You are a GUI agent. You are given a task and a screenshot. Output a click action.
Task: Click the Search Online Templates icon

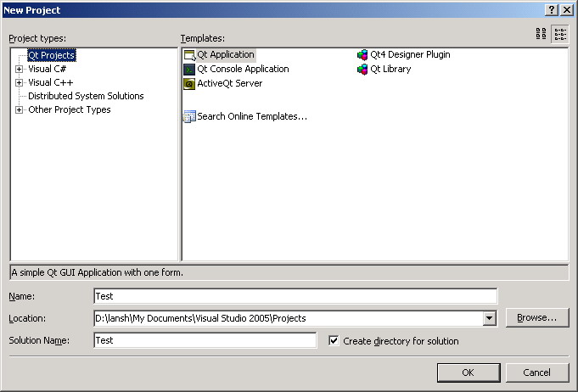pos(189,117)
